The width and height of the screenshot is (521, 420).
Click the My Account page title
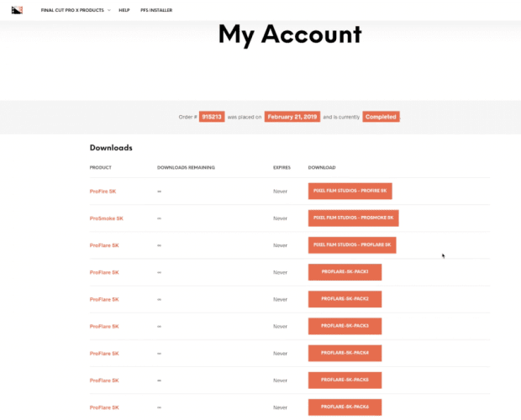(290, 34)
